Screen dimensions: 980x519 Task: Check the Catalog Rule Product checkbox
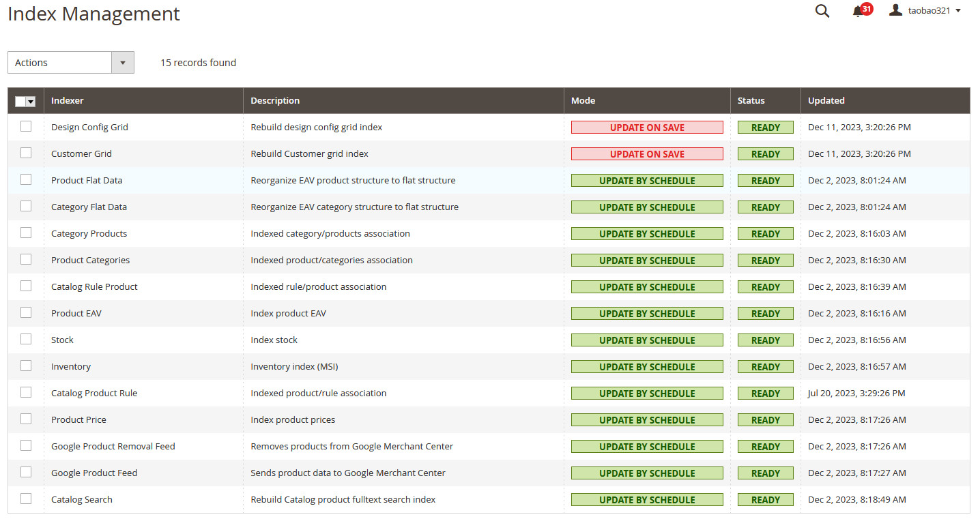(26, 286)
